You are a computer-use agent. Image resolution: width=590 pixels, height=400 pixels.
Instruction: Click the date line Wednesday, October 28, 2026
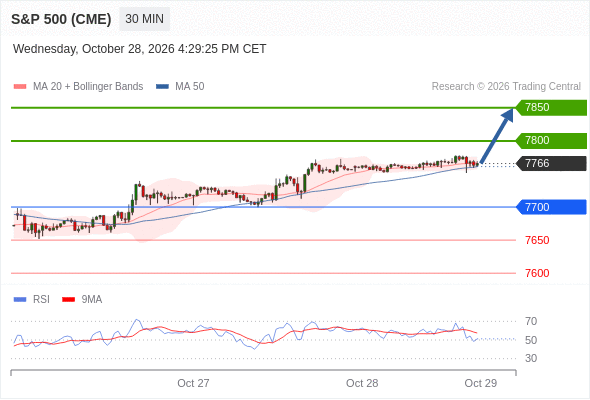point(140,49)
